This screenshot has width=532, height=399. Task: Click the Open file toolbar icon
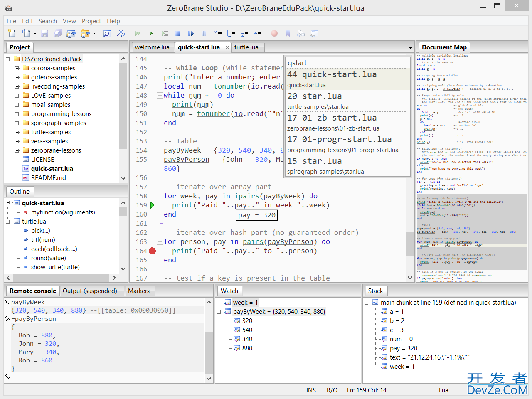tap(26, 33)
